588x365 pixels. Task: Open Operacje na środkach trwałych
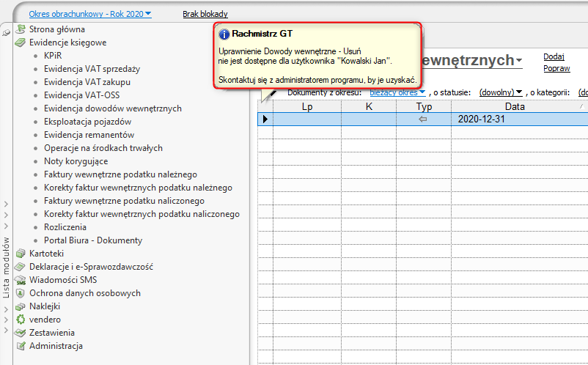(103, 148)
